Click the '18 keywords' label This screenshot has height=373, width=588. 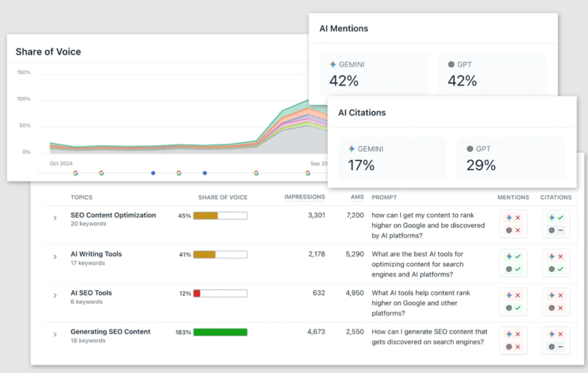coord(88,341)
